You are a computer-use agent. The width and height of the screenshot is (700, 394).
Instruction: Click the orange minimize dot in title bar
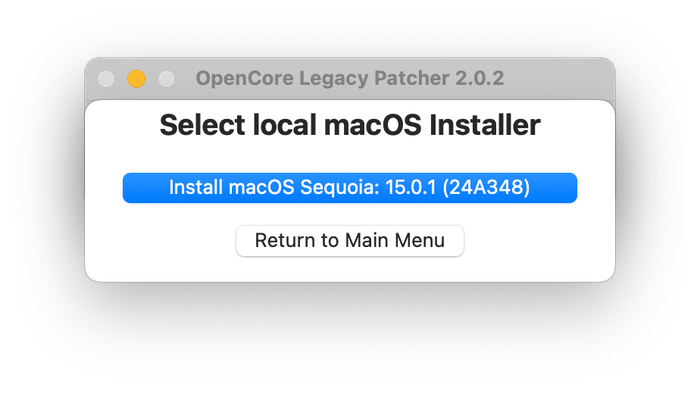136,79
